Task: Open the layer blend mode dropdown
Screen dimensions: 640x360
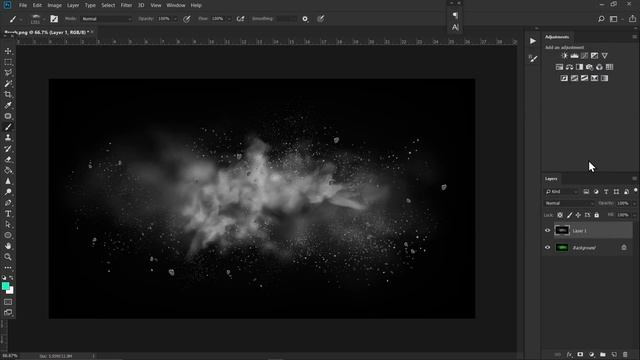Action: click(x=569, y=203)
